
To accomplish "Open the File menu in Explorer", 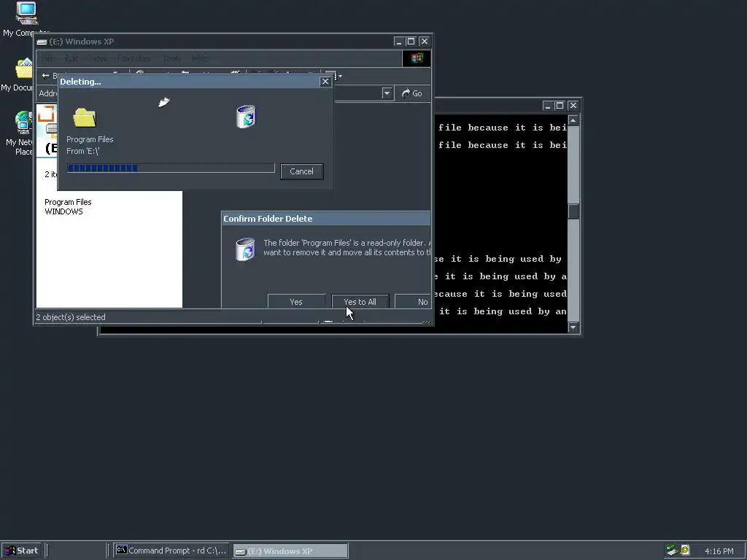I will 47,58.
